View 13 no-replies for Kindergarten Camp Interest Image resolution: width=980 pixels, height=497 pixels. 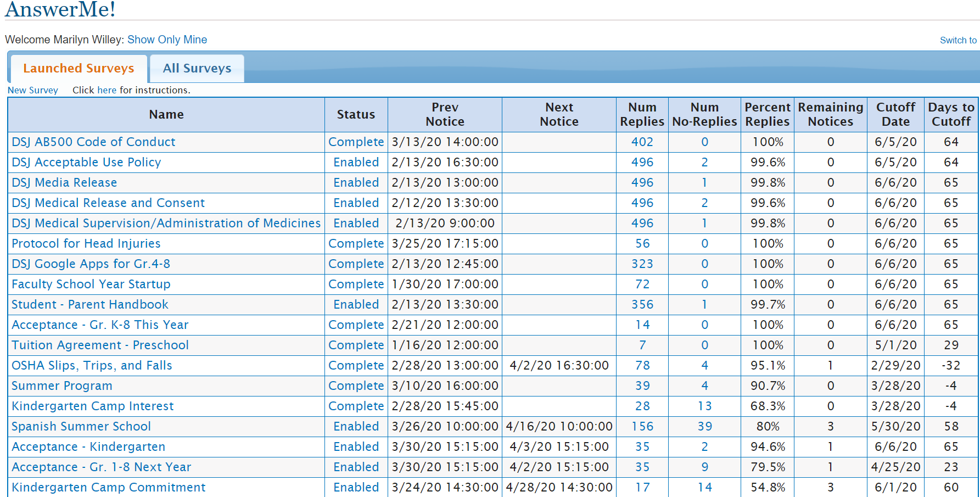tap(704, 406)
